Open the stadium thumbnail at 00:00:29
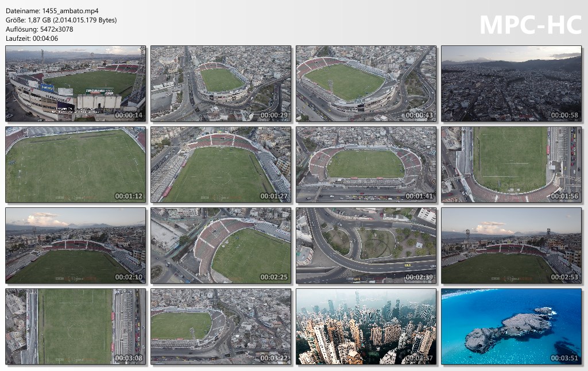This screenshot has height=371, width=588. click(221, 84)
